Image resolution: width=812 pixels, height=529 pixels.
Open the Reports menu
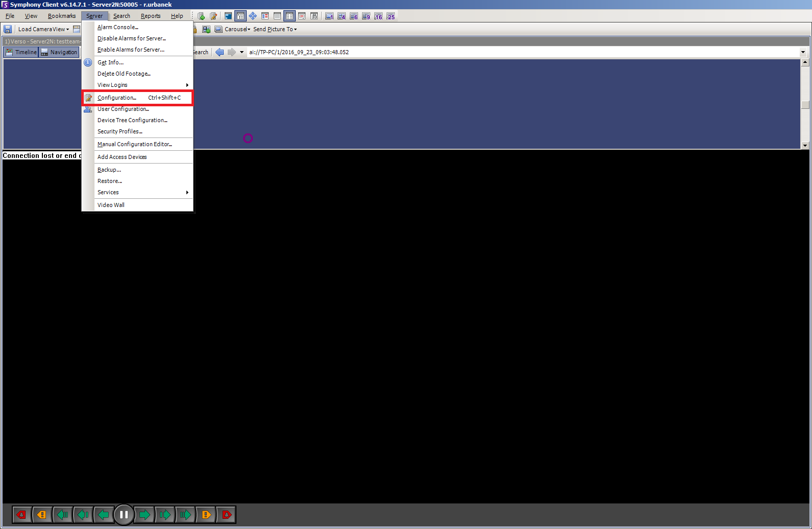[151, 16]
